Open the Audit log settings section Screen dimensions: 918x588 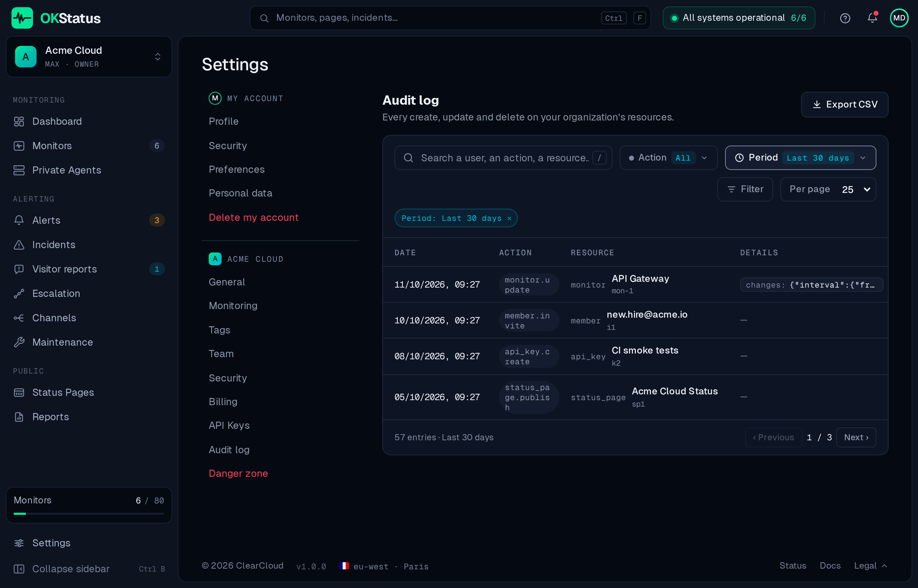(x=229, y=450)
